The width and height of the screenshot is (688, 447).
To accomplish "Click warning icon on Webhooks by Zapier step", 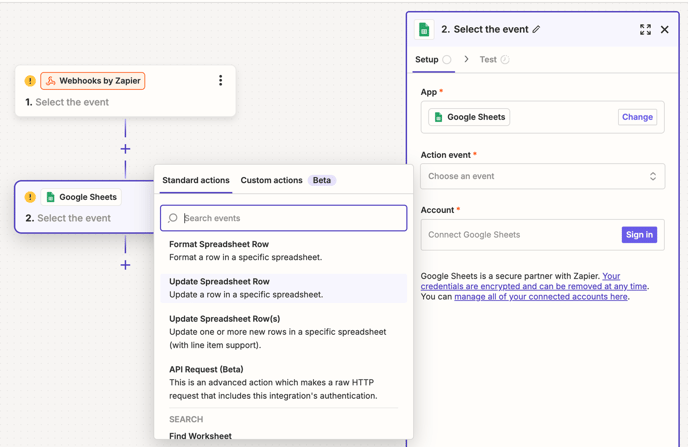I will click(30, 81).
